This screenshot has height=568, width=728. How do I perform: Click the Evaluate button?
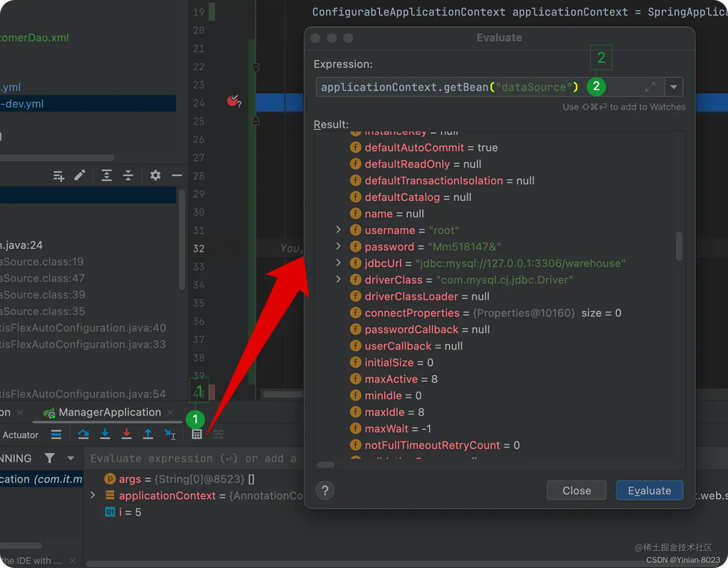(x=650, y=491)
